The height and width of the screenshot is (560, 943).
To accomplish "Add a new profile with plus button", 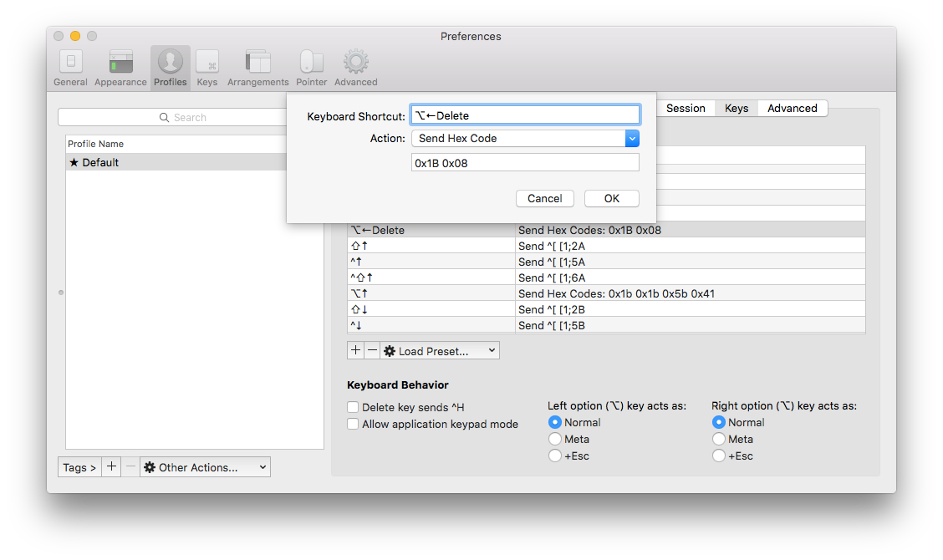I will point(111,466).
